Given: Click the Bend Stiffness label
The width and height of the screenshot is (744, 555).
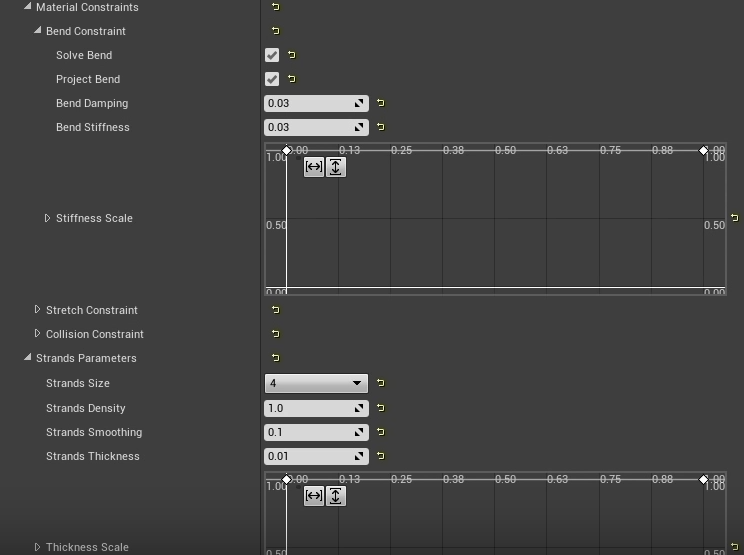Looking at the screenshot, I should (93, 127).
